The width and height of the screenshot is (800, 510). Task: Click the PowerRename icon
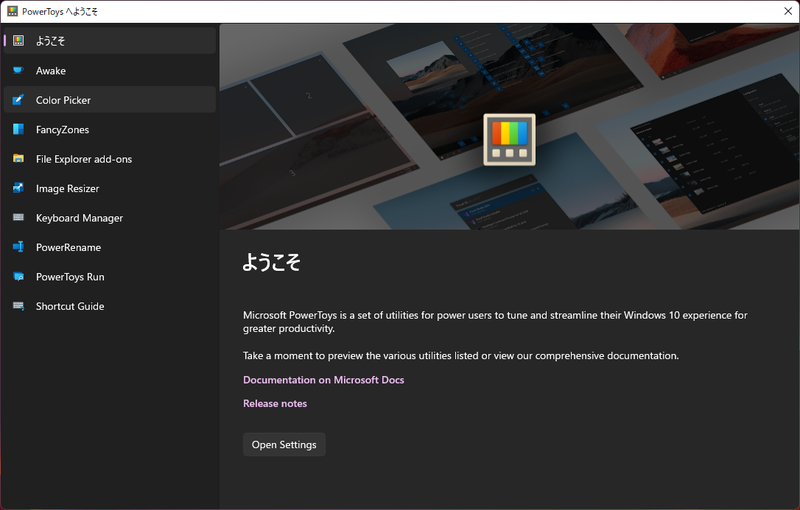(18, 247)
